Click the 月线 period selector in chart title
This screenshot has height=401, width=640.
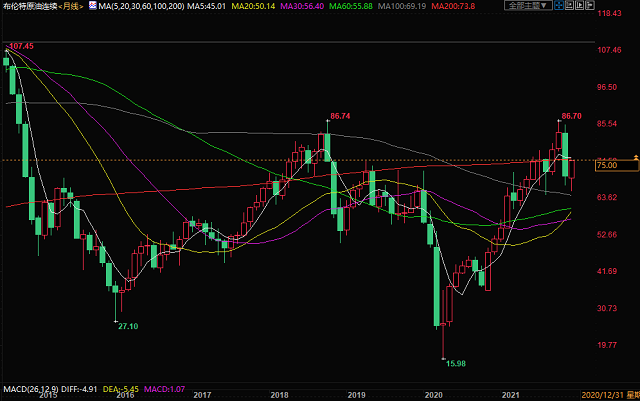click(x=70, y=7)
